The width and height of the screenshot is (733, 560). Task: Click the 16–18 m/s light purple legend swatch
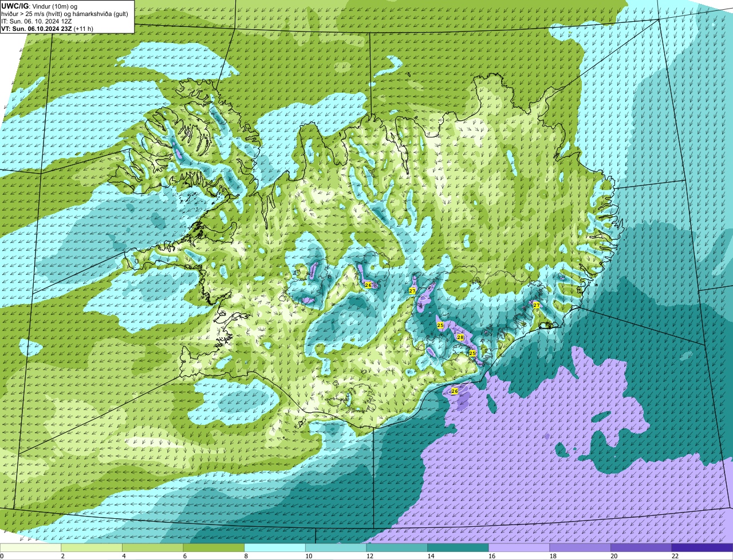point(519,547)
